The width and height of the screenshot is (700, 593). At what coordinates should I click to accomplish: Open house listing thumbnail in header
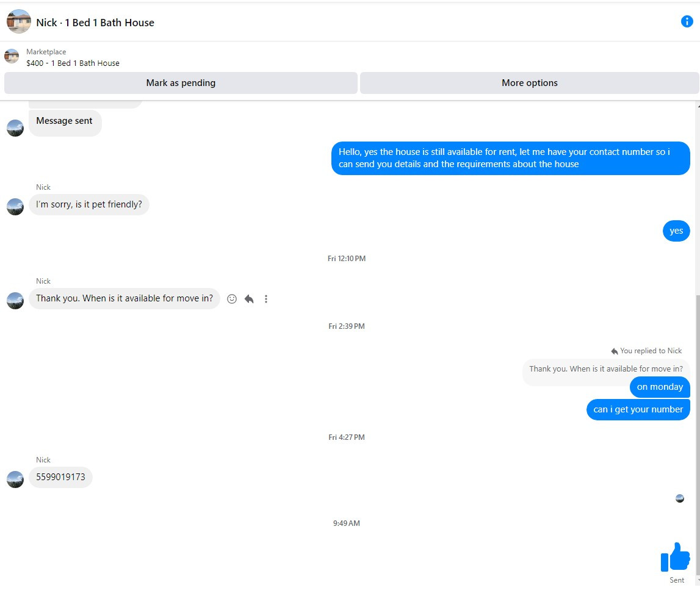(x=19, y=22)
